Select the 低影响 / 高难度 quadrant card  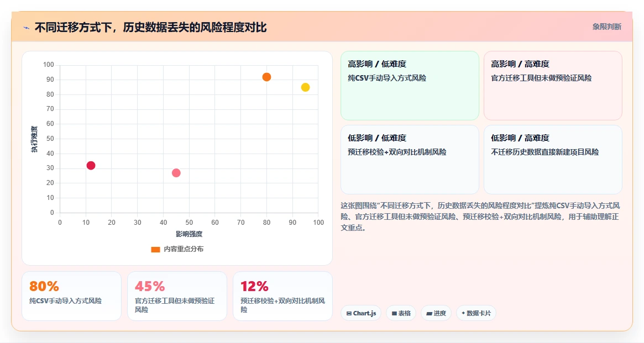pos(553,160)
